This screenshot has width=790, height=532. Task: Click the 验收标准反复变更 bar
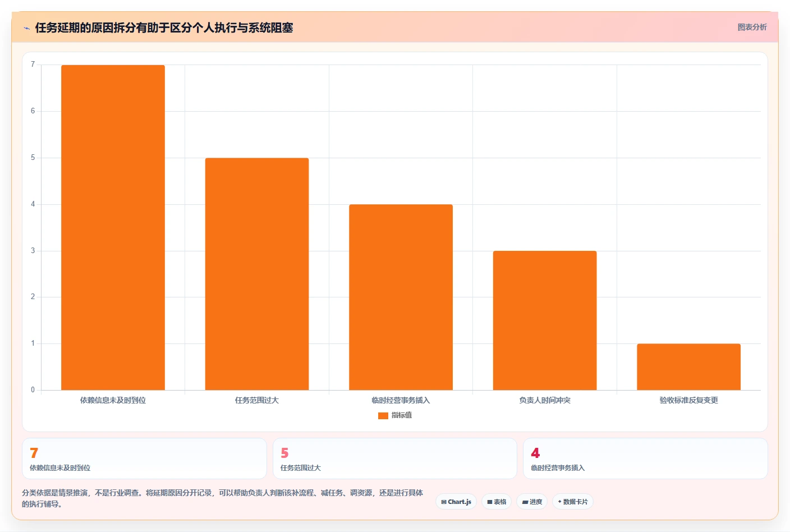688,366
